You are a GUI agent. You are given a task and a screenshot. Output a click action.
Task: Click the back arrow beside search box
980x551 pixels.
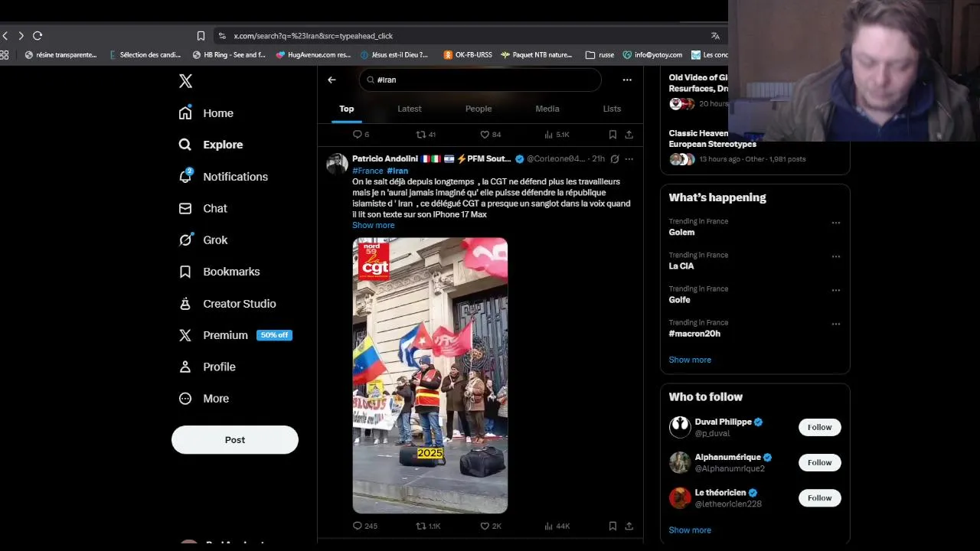pos(332,80)
